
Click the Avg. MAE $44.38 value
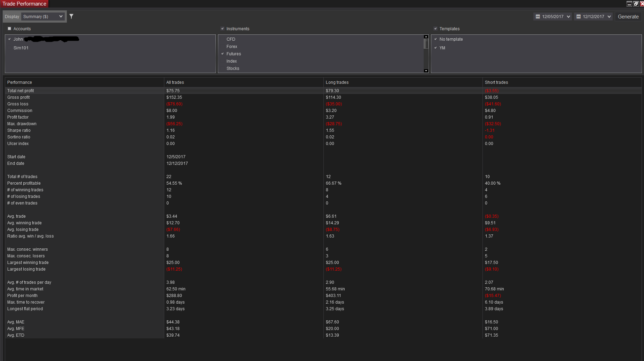(x=173, y=322)
